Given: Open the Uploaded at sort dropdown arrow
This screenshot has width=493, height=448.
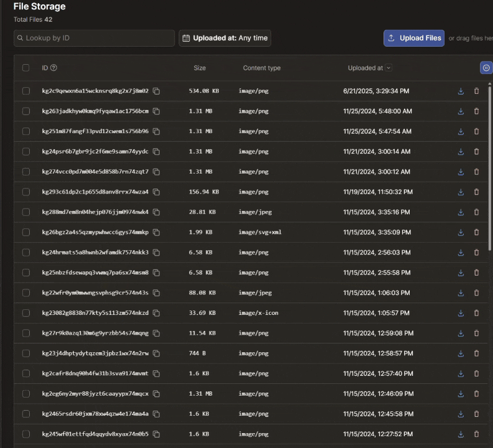Looking at the screenshot, I should tap(389, 68).
